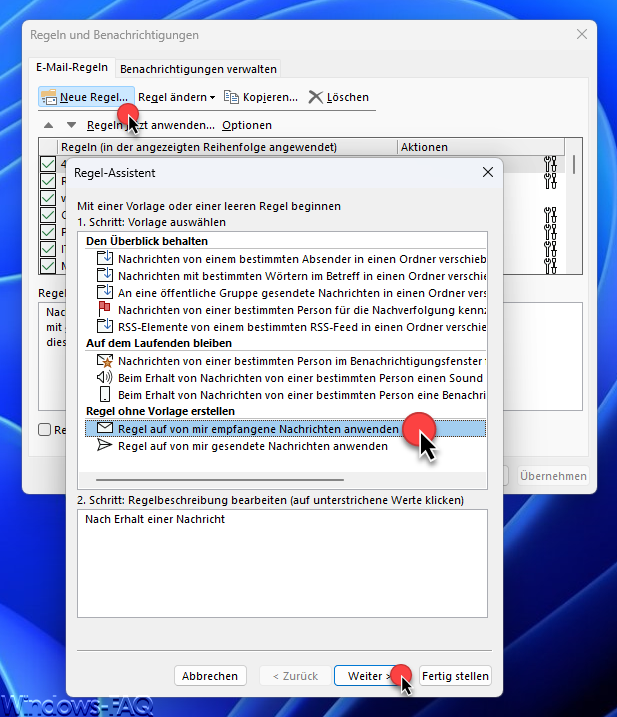Click the Neue Regel folder icon
Image resolution: width=617 pixels, height=717 pixels.
coord(48,97)
